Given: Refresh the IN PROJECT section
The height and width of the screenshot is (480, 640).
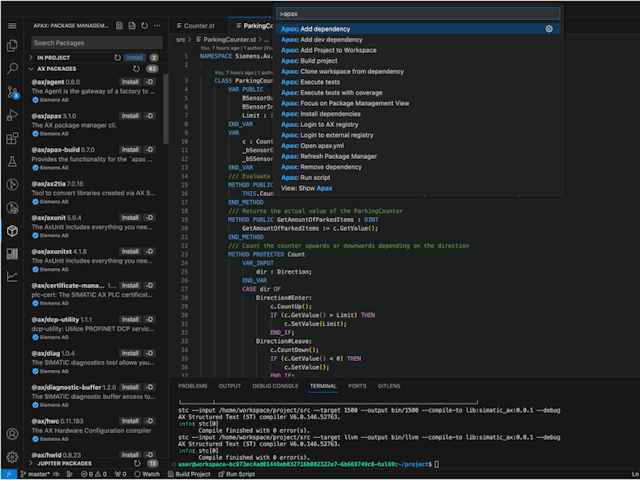Looking at the screenshot, I should tap(118, 58).
